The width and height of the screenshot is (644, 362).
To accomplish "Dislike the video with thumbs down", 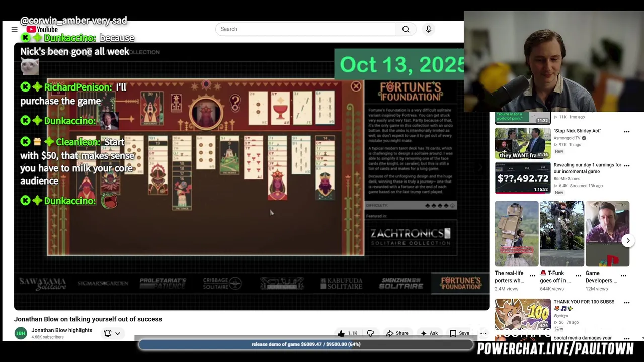I will point(370,333).
